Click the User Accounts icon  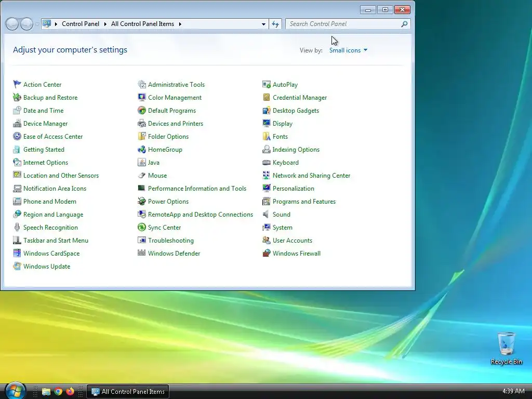(x=267, y=240)
